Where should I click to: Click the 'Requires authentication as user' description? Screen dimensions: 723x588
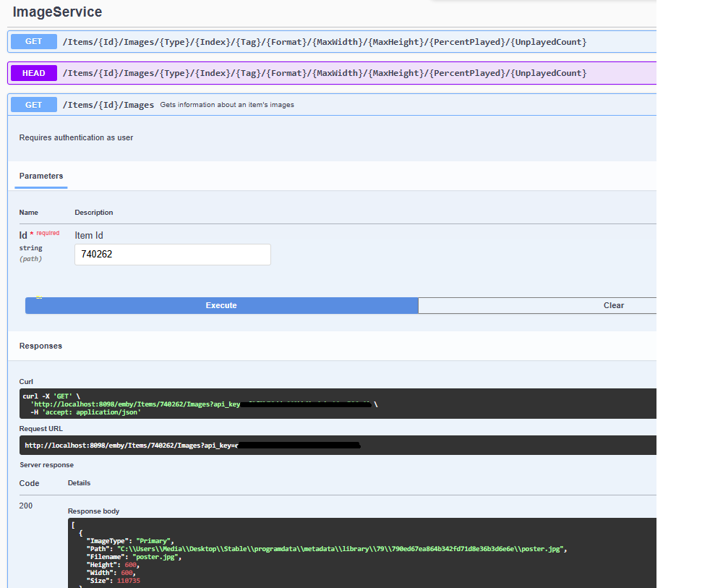coord(76,137)
